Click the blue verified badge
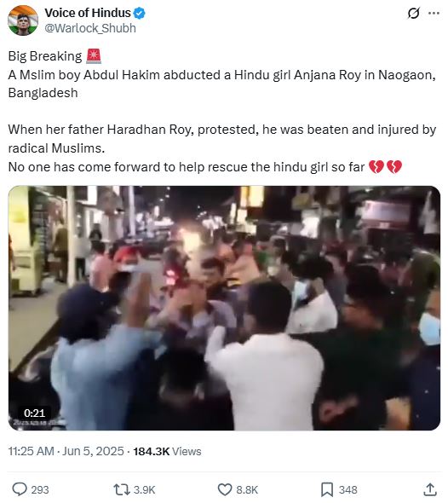Image resolution: width=448 pixels, height=503 pixels. click(x=140, y=13)
